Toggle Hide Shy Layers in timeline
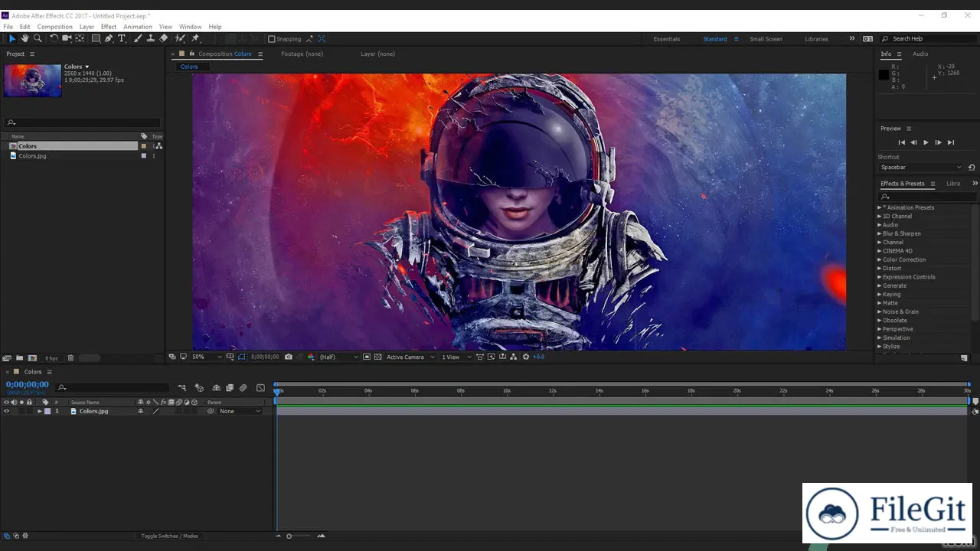980x551 pixels. click(x=216, y=388)
